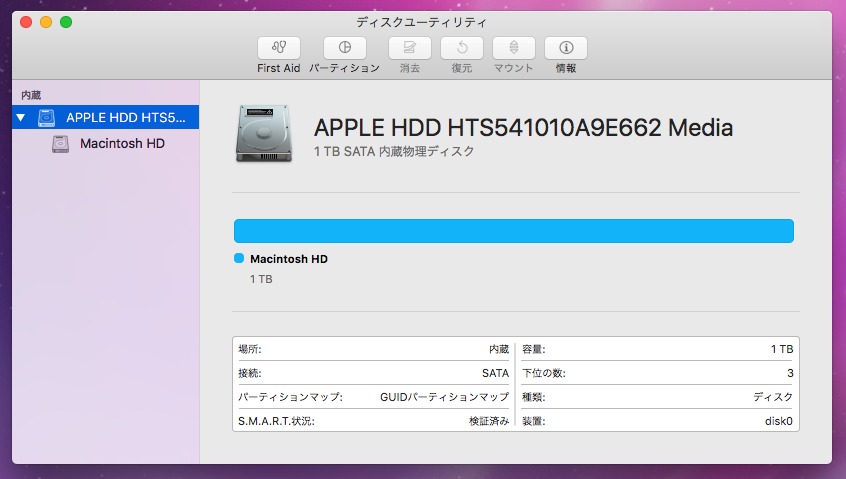The width and height of the screenshot is (846, 479).
Task: Select APPLE HDD HTS5... in sidebar
Action: click(106, 117)
